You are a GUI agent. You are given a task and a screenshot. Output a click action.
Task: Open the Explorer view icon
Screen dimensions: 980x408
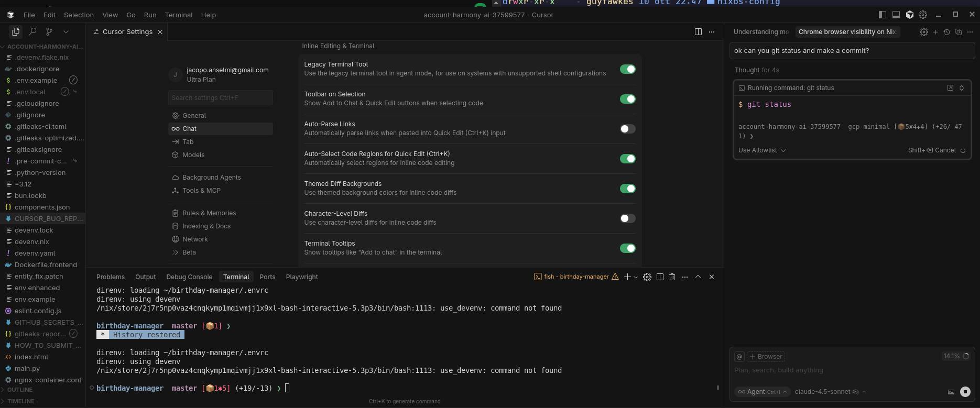point(16,32)
